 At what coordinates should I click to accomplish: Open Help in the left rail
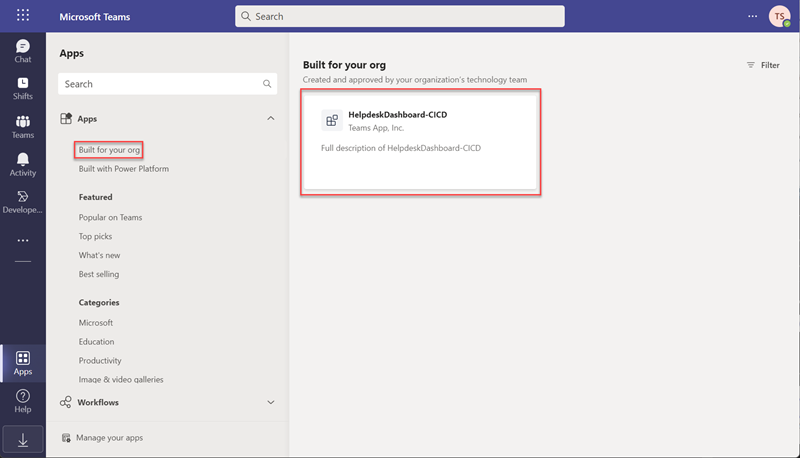[23, 401]
